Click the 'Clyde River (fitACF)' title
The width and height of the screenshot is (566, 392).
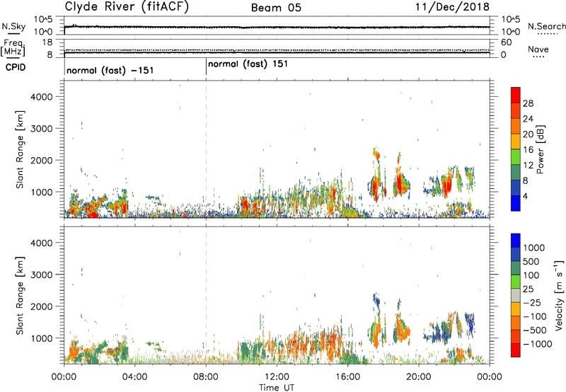[127, 7]
